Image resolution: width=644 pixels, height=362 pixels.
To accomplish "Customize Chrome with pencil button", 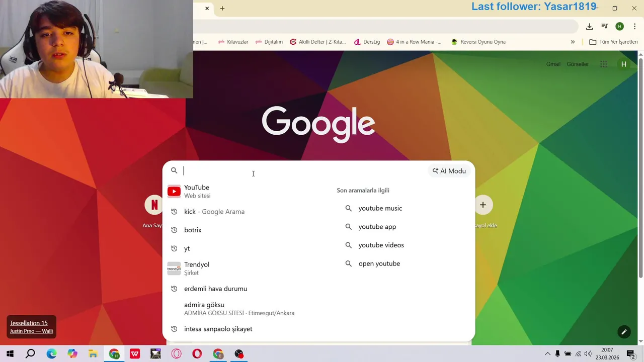I will point(624,332).
